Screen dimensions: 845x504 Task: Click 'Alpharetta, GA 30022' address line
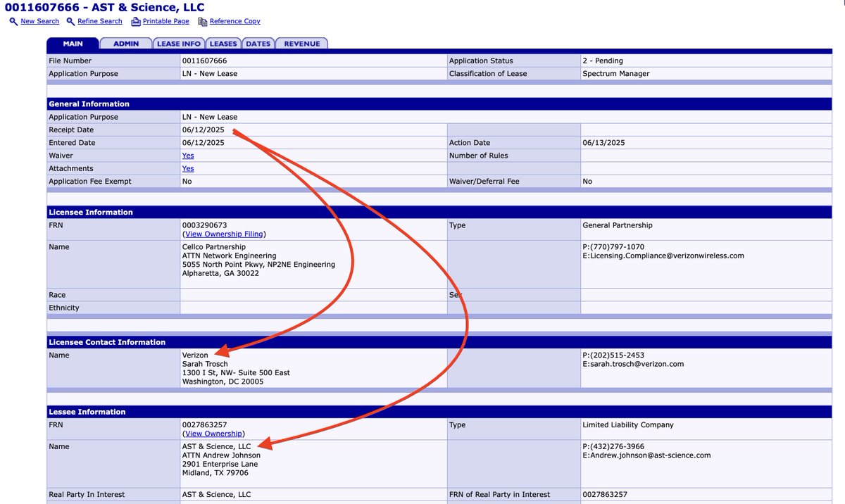point(220,273)
